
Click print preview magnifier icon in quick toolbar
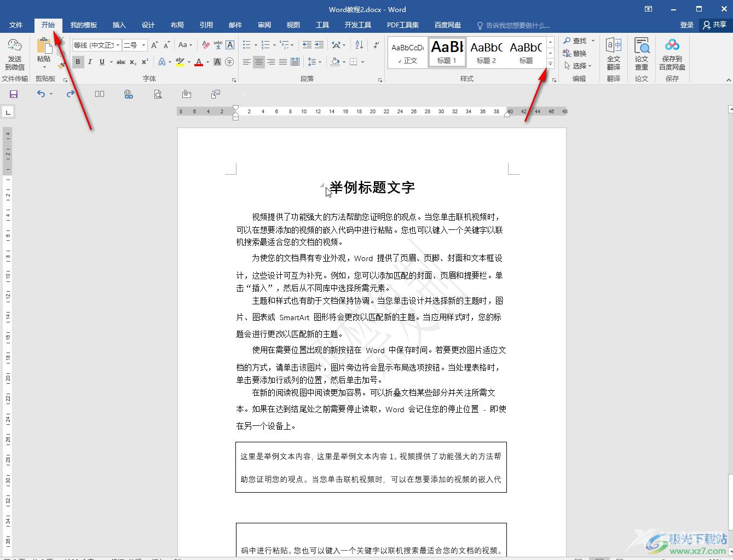[x=158, y=94]
